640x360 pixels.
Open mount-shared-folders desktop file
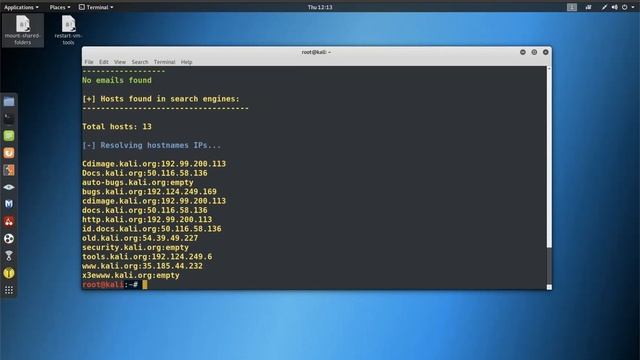[22, 30]
